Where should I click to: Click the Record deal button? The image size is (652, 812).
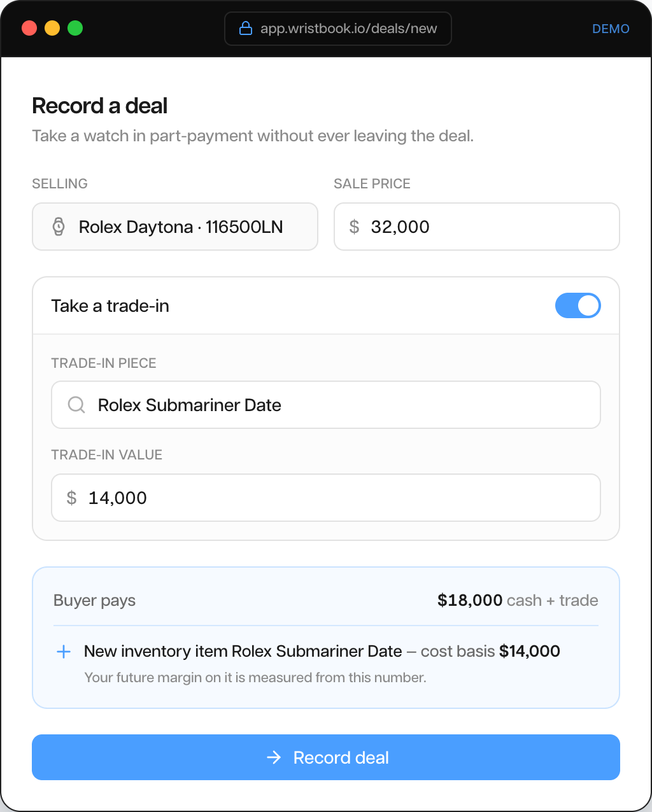tap(326, 757)
